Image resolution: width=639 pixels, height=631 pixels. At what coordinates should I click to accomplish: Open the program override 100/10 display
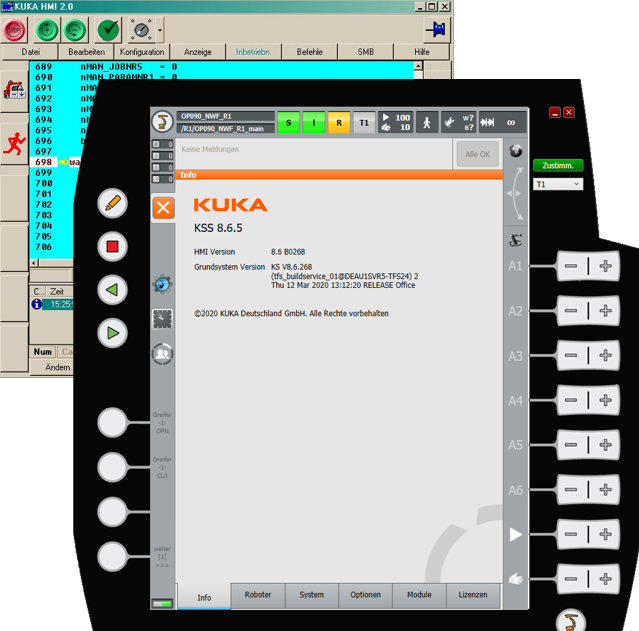click(395, 122)
